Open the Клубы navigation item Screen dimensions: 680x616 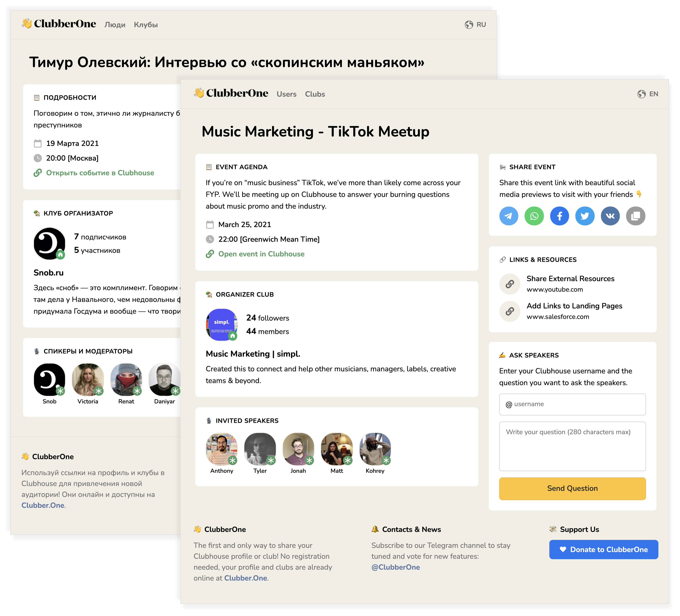pyautogui.click(x=146, y=25)
